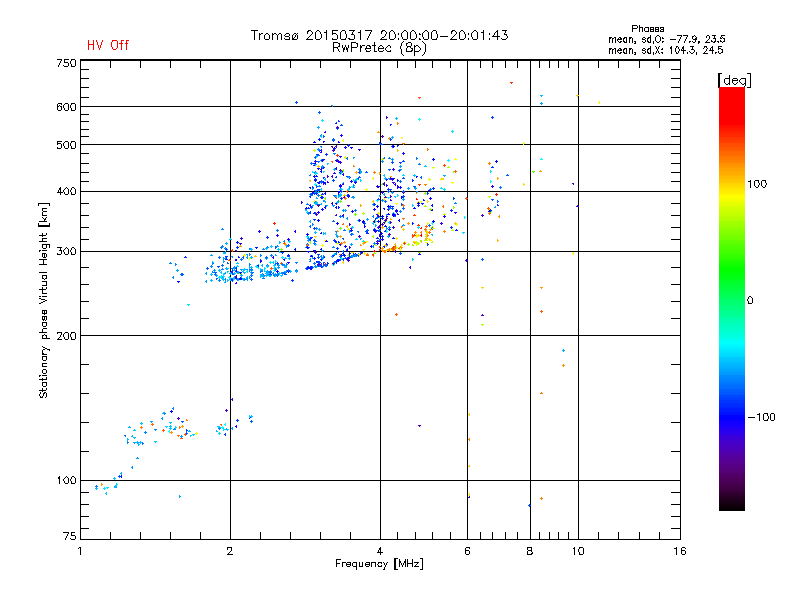
Task: Click the 'Stationary phase Virtual Height [km]' label
Action: tap(44, 301)
